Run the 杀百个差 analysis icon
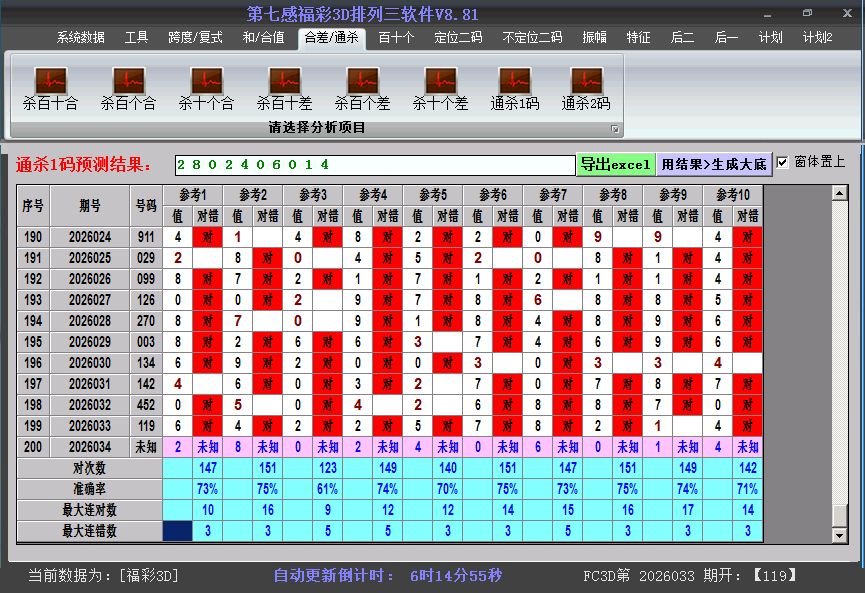 (x=362, y=81)
